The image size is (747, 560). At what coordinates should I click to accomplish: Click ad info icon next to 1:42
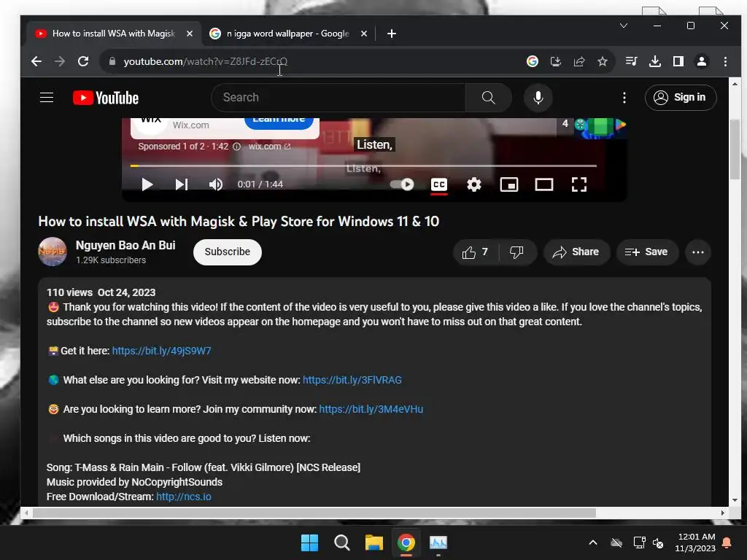[x=236, y=147]
